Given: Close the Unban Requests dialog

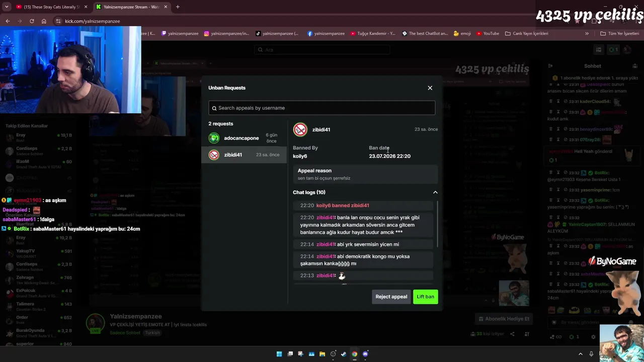Looking at the screenshot, I should 430,88.
